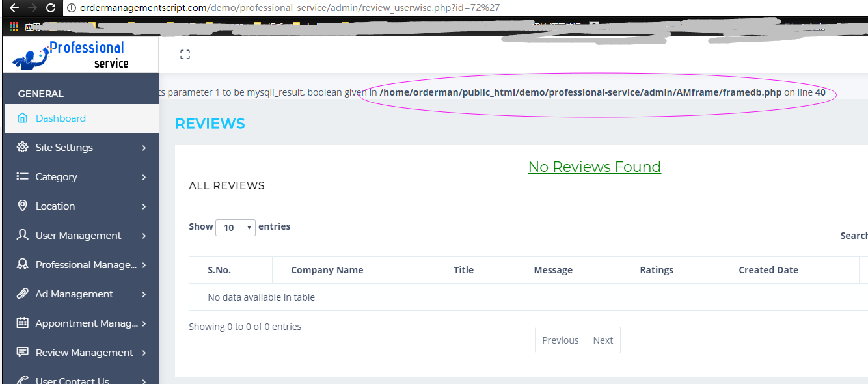Sort table by S.No. column
Viewport: 868px width, 384px height.
tap(230, 270)
